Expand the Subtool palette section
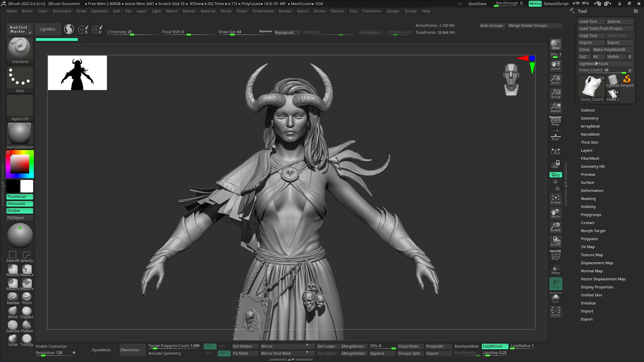The image size is (644, 362). [x=588, y=110]
